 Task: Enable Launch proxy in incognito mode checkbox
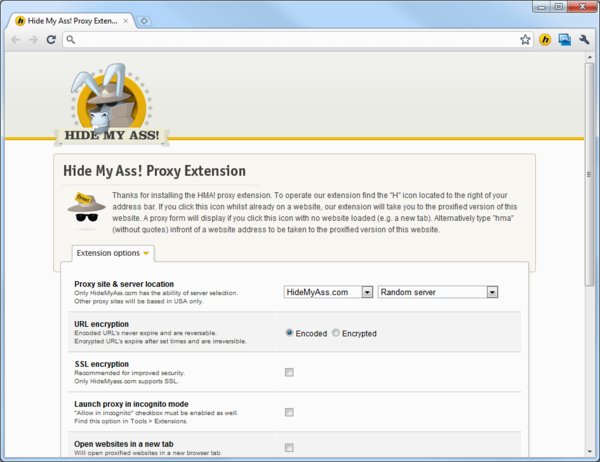289,412
